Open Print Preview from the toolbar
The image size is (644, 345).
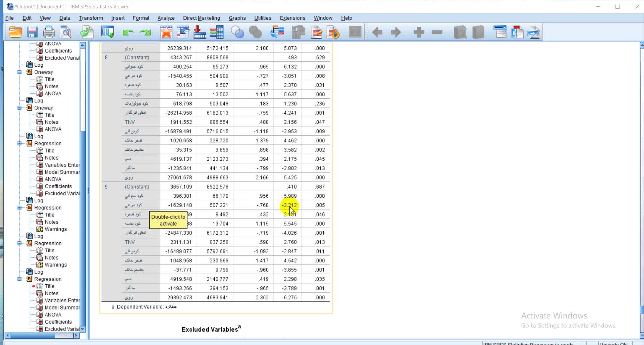[x=66, y=32]
